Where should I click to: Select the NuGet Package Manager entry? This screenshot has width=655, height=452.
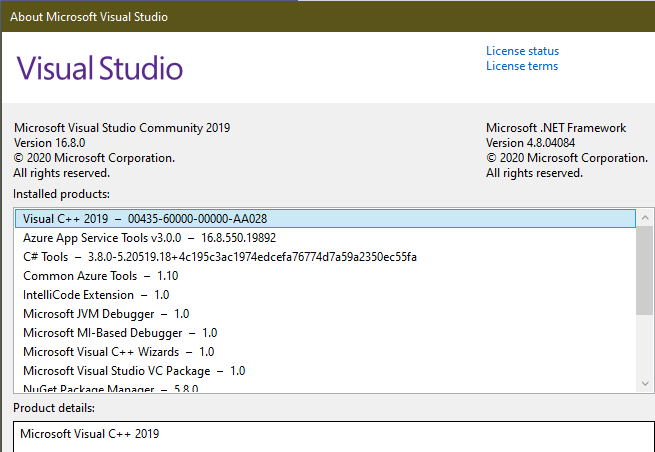[110, 387]
